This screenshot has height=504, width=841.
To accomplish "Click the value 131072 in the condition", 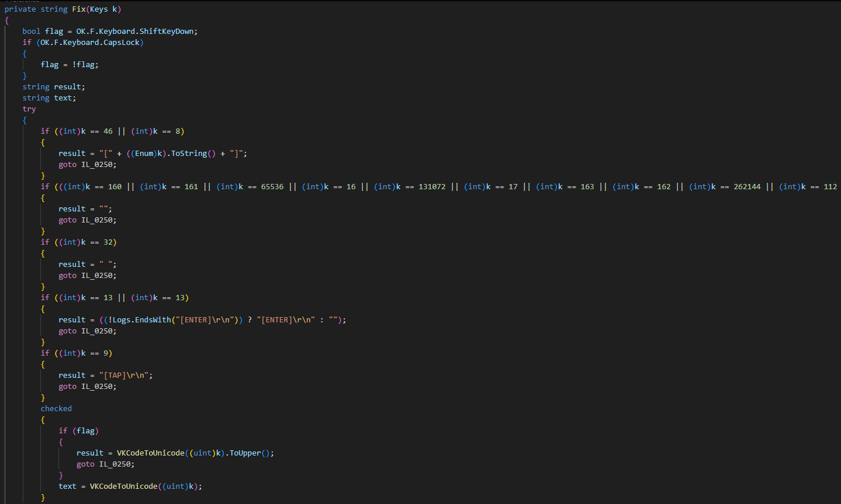I will pyautogui.click(x=432, y=187).
